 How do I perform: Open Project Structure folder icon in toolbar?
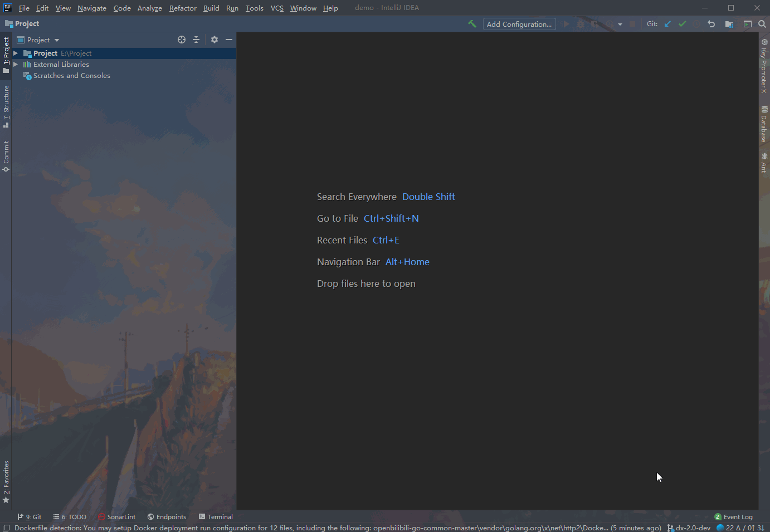729,24
